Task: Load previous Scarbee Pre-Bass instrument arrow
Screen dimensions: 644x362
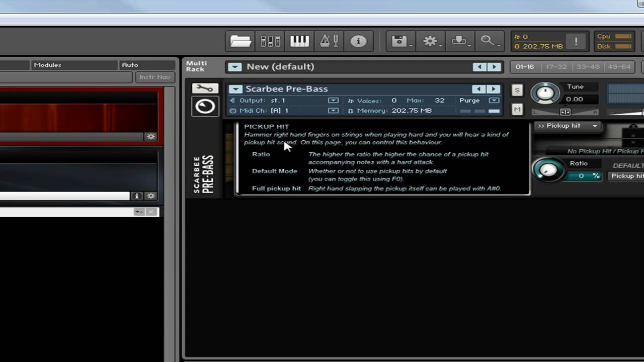Action: click(479, 89)
